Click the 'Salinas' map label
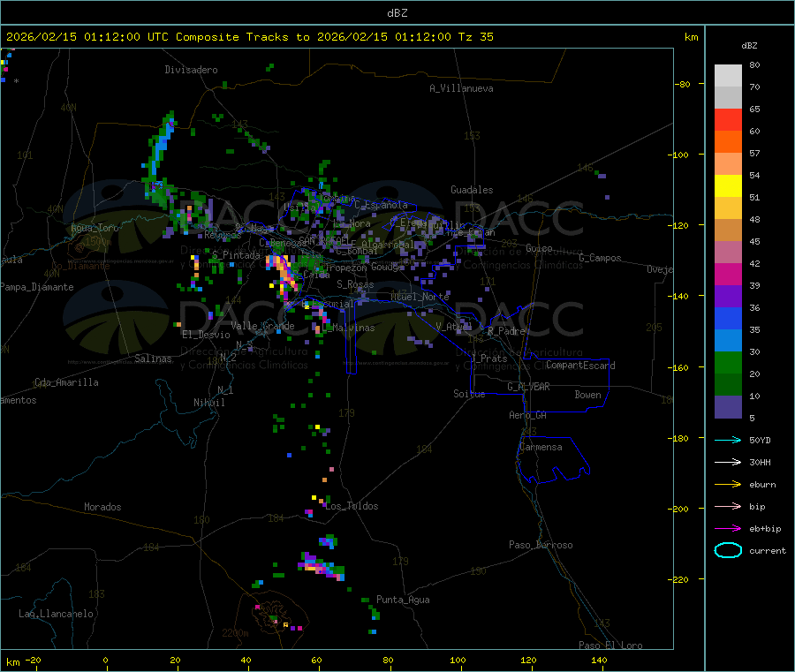 coord(153,359)
